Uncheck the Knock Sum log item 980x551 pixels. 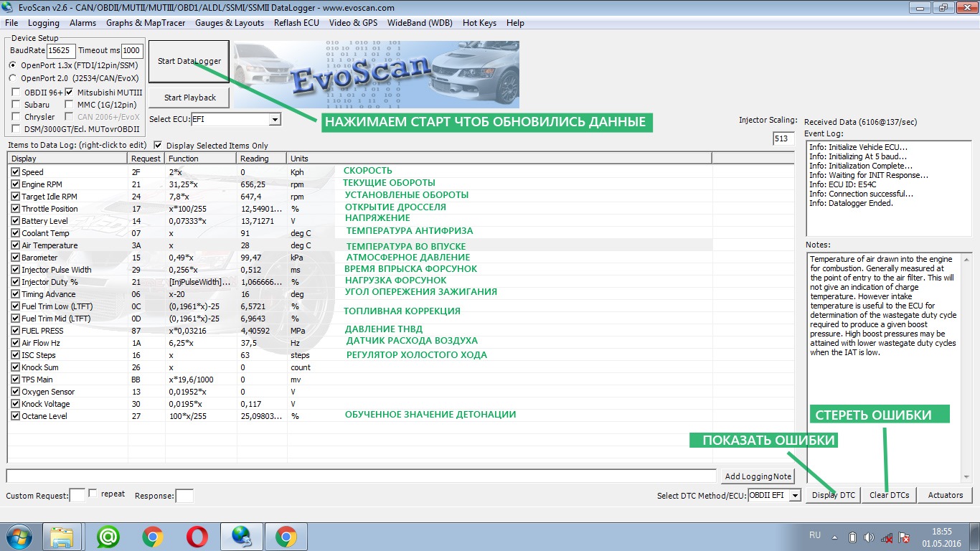[16, 367]
